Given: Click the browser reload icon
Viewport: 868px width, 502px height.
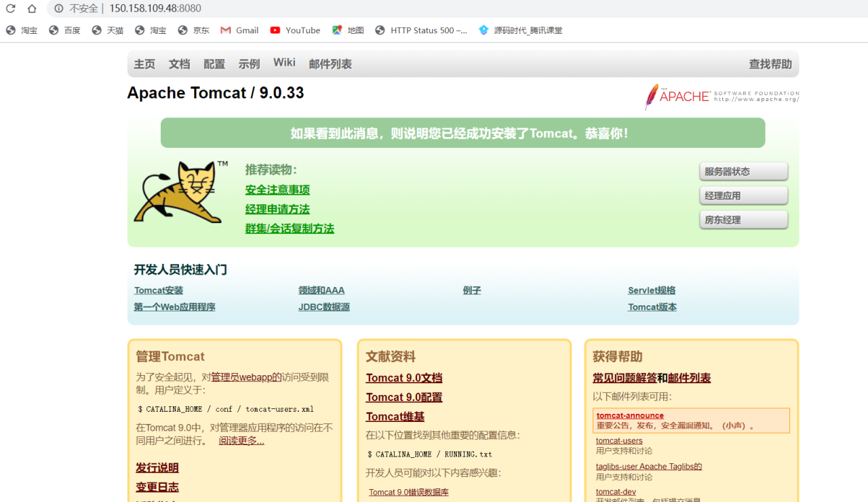Looking at the screenshot, I should (9, 9).
